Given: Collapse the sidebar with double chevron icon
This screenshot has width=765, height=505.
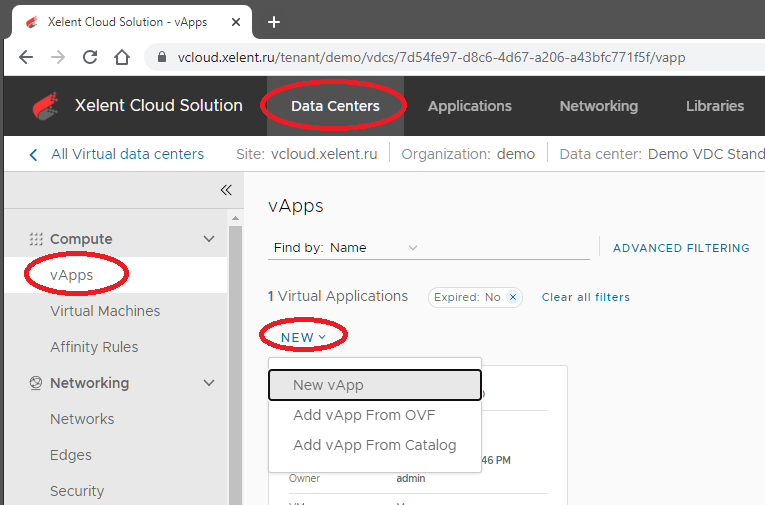Looking at the screenshot, I should [x=226, y=190].
